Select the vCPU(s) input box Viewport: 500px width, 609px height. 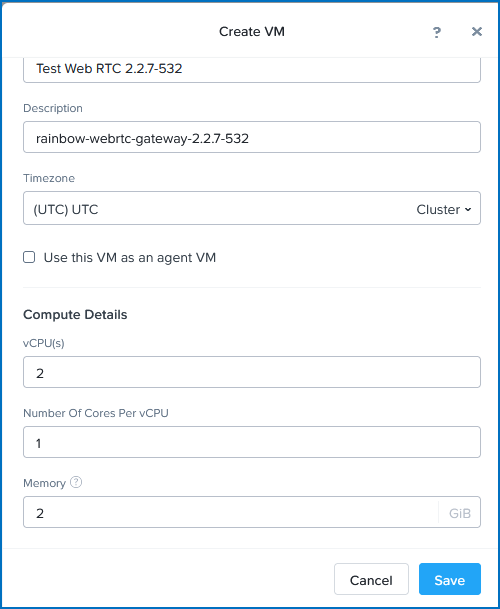coord(252,372)
